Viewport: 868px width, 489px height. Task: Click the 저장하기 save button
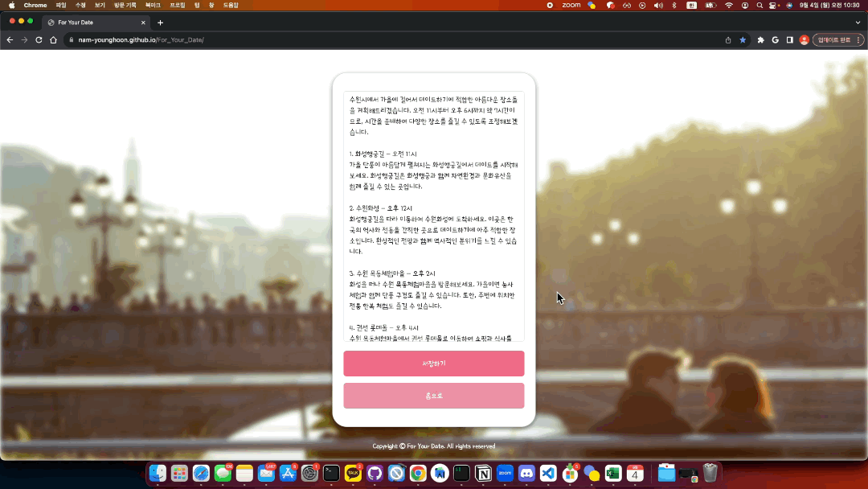click(x=434, y=364)
